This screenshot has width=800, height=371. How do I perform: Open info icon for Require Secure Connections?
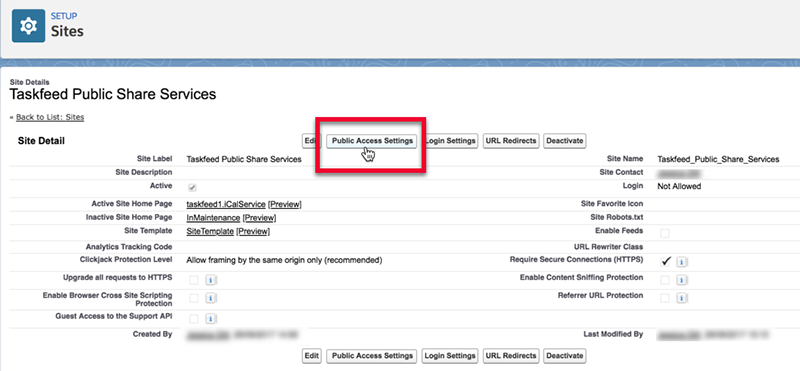[682, 262]
